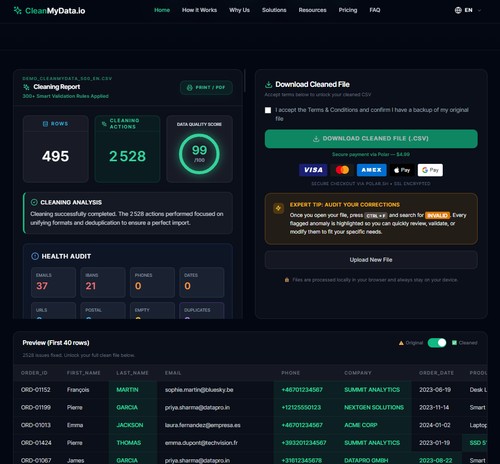Select the IBANs 21 audit card
Viewport: 500px width, 464px height.
coord(103,282)
